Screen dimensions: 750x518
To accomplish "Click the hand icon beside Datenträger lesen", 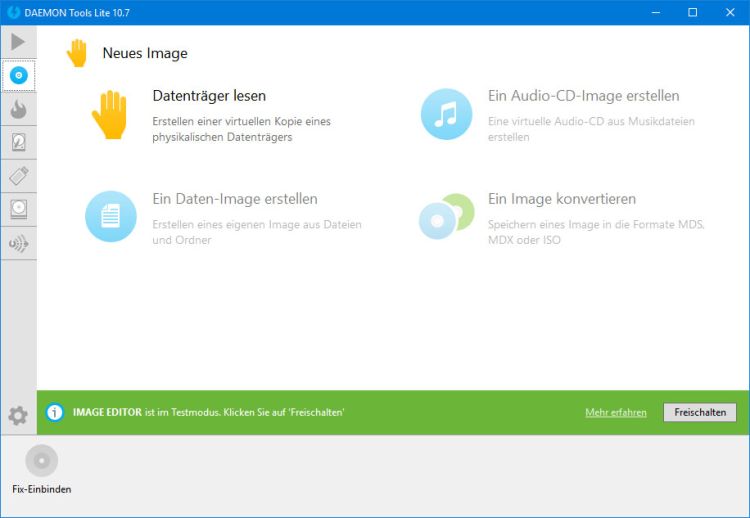I will coord(110,113).
